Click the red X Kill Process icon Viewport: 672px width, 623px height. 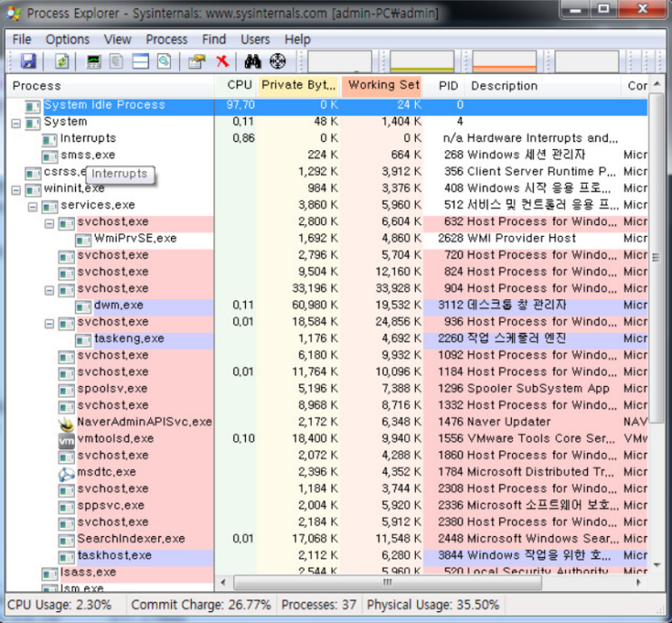pos(222,61)
